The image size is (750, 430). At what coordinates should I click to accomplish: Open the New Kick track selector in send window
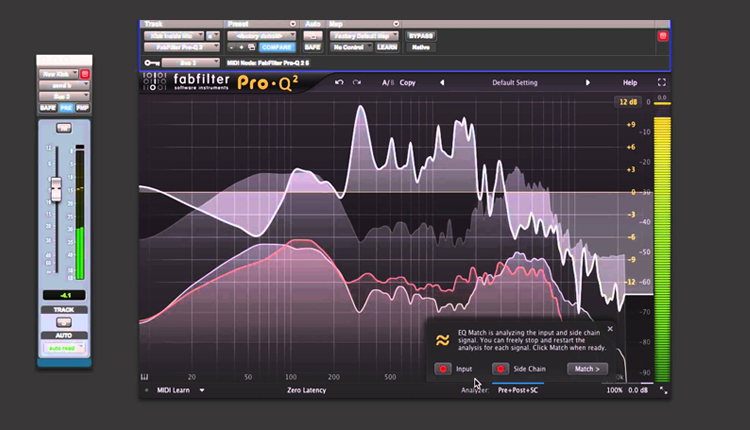coord(58,74)
